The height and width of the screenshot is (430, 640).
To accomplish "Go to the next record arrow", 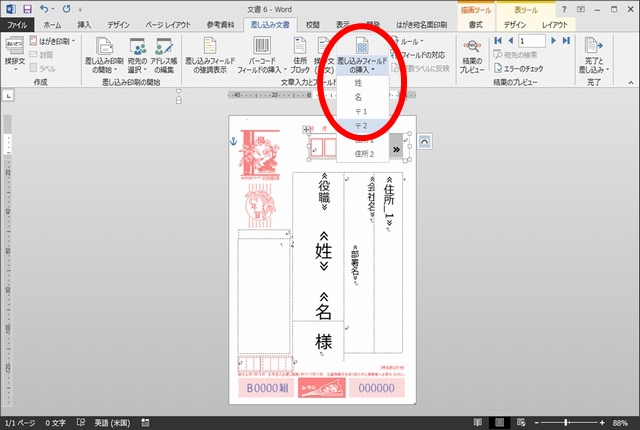I will (x=553, y=41).
